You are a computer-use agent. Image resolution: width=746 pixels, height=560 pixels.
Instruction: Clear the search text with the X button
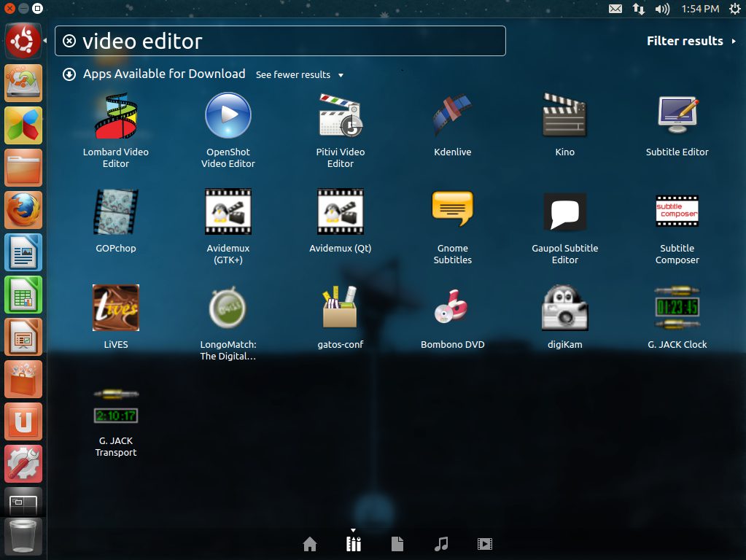click(69, 41)
